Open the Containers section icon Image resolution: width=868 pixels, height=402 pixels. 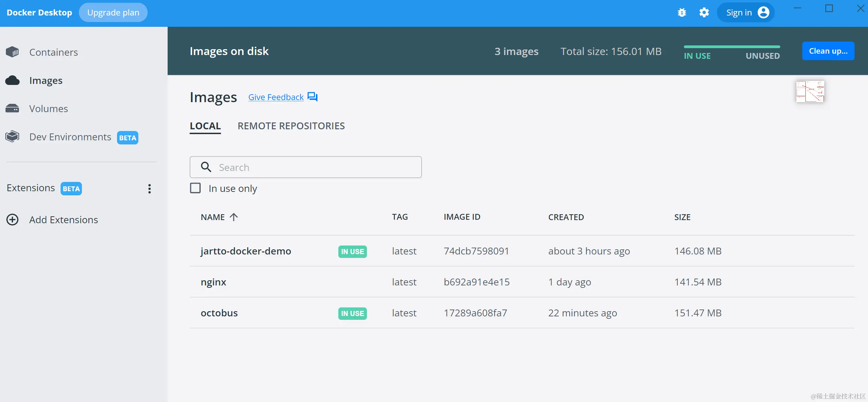(12, 52)
